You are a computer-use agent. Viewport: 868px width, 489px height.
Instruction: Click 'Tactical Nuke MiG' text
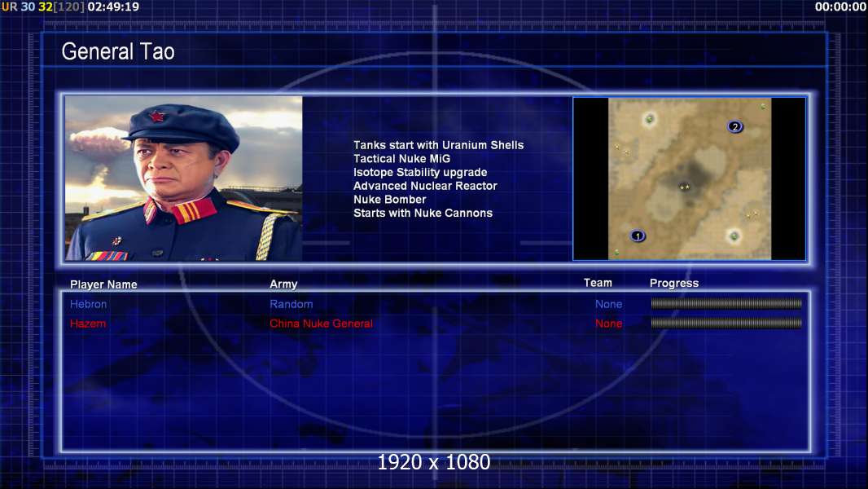tap(402, 158)
